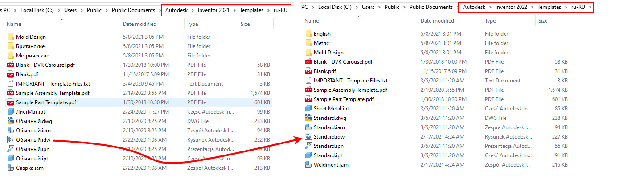Sort by Type column in Inventor 2021 window
Image resolution: width=644 pixels, height=180 pixels.
(x=193, y=24)
